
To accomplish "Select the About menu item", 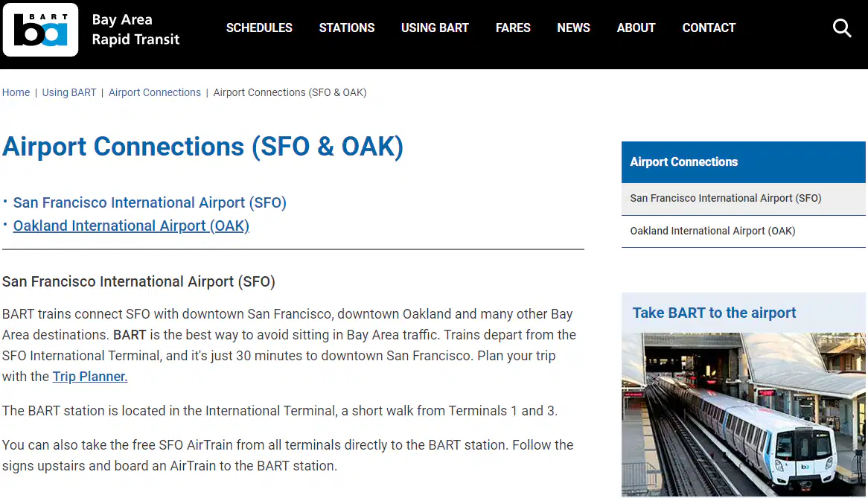I will tap(636, 28).
